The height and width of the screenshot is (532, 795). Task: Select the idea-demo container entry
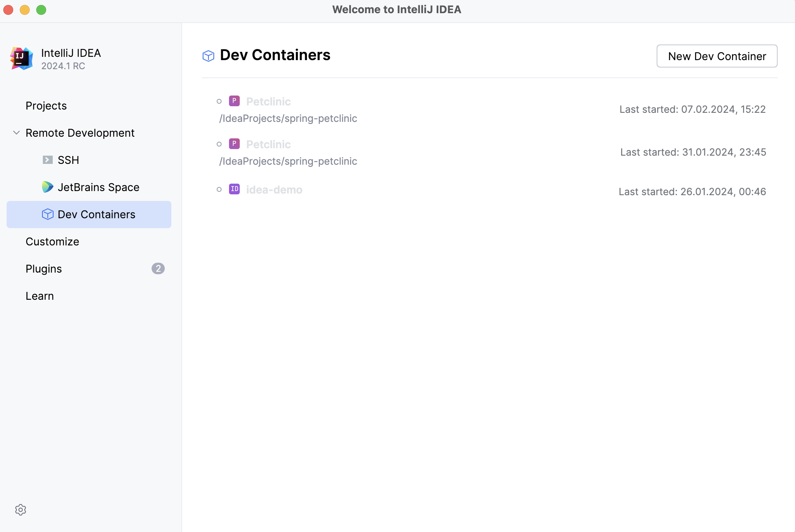pos(274,189)
